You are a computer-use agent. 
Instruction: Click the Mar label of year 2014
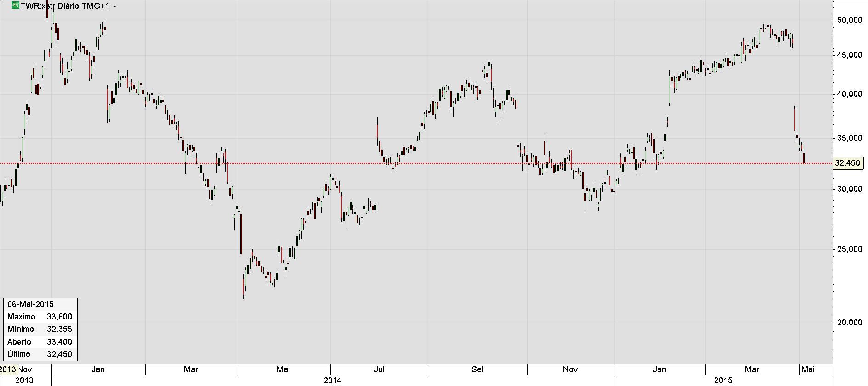pos(191,369)
